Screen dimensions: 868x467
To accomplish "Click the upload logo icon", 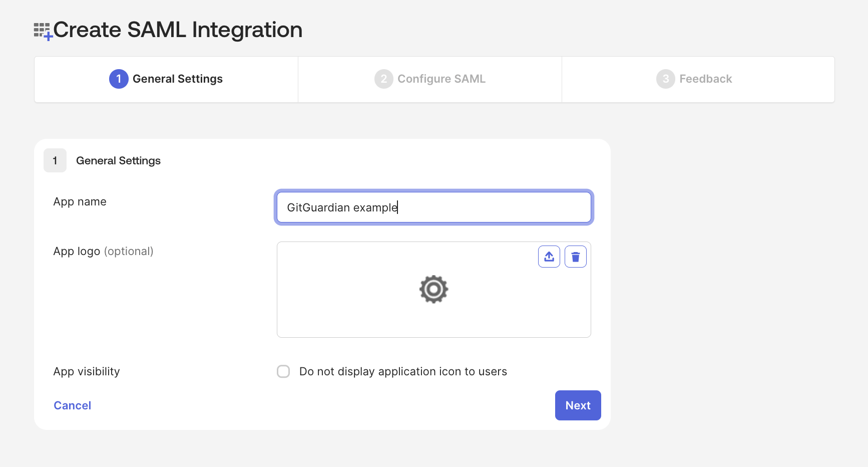I will point(549,257).
